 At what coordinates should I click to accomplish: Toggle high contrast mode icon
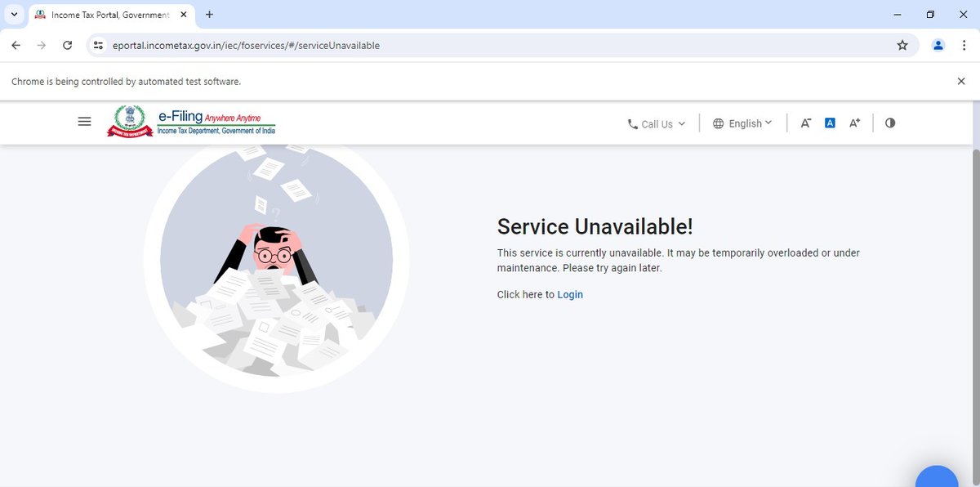tap(890, 123)
